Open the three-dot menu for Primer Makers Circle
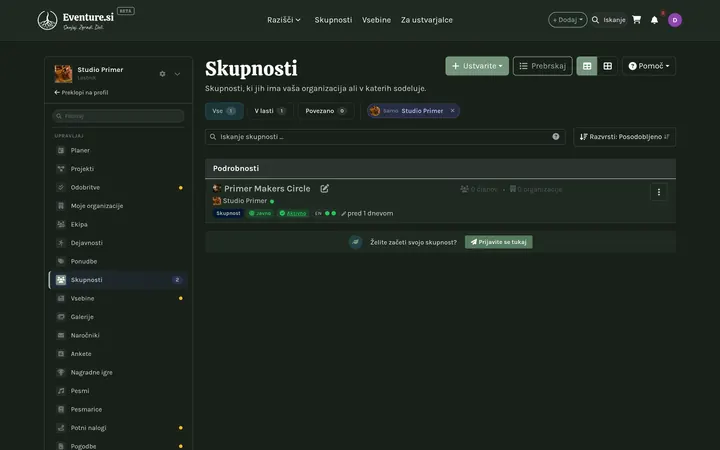This screenshot has height=450, width=720. click(x=658, y=192)
